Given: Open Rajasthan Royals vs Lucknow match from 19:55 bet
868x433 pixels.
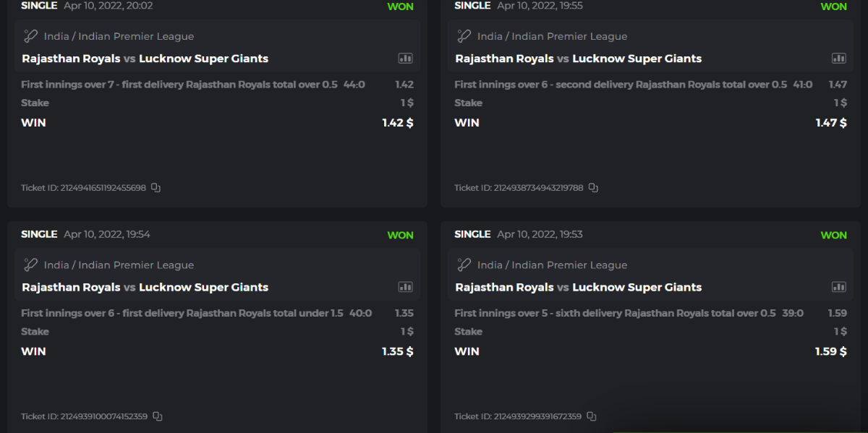Looking at the screenshot, I should (578, 59).
